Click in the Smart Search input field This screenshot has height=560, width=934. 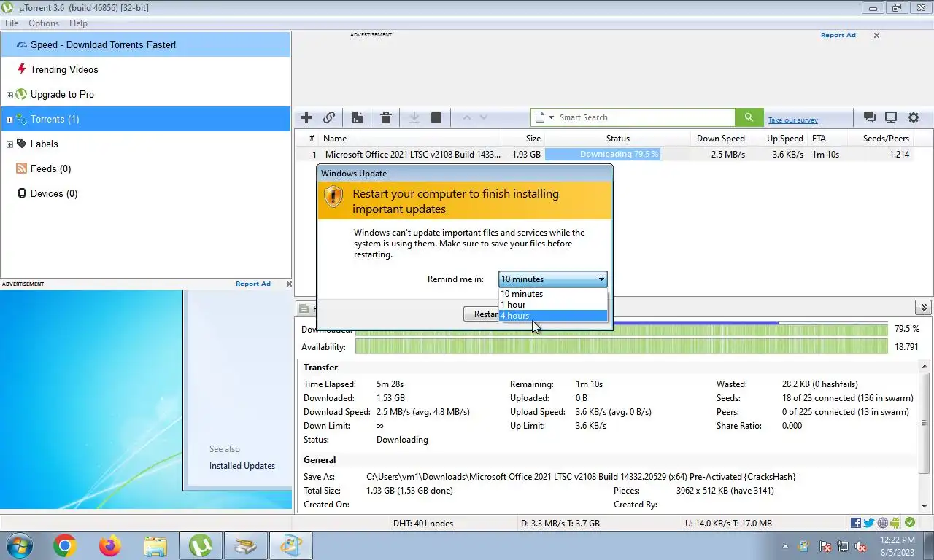644,117
